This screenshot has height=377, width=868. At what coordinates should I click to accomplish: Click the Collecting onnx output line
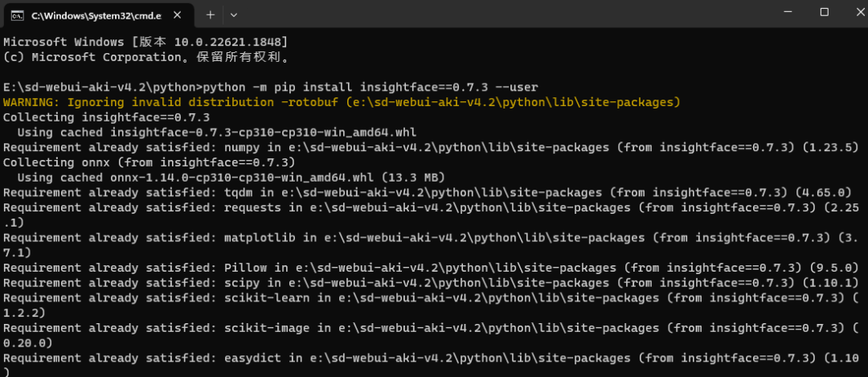[x=149, y=162]
